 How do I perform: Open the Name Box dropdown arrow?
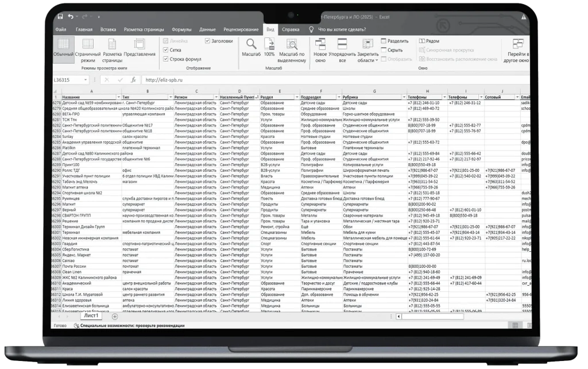pyautogui.click(x=86, y=80)
